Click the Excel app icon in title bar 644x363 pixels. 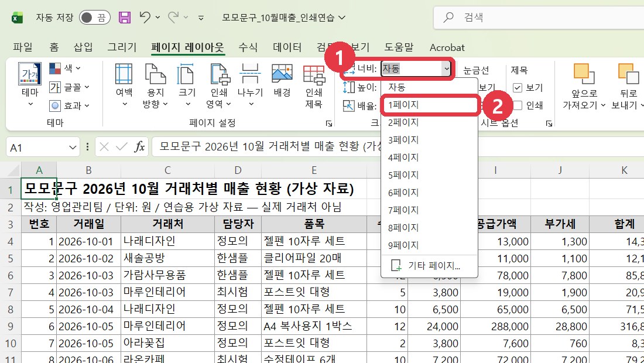(17, 18)
